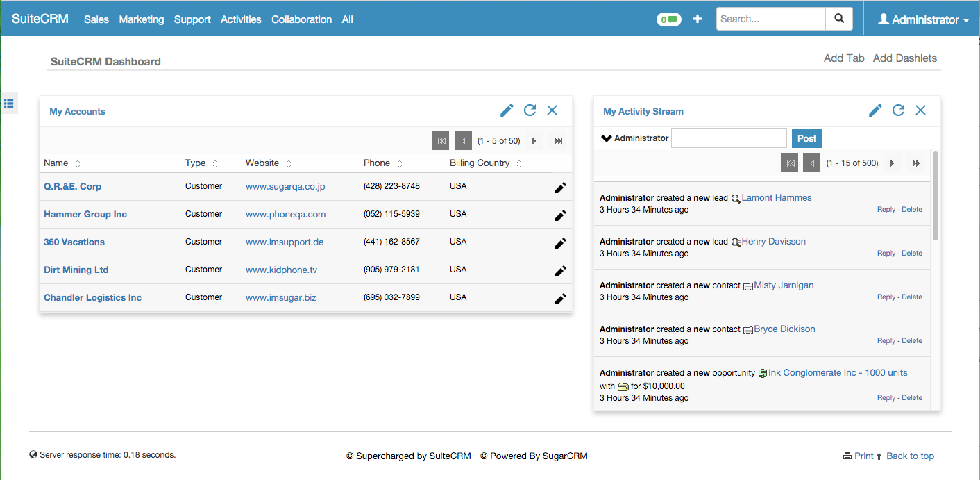The image size is (980, 480).
Task: Open the Activities menu
Action: pyautogui.click(x=241, y=19)
